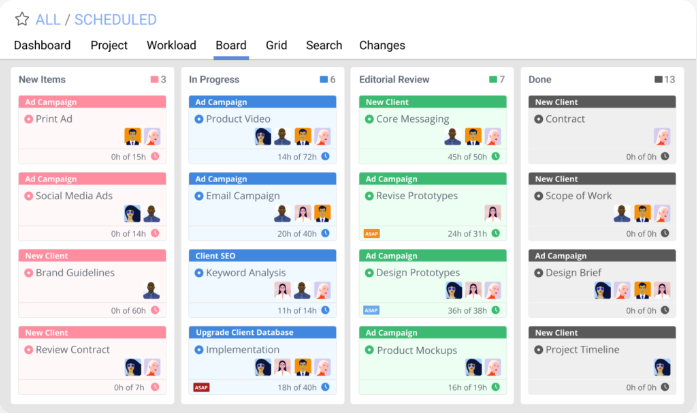The image size is (697, 413).
Task: Click the 0h of 60h time text
Action: click(x=128, y=311)
